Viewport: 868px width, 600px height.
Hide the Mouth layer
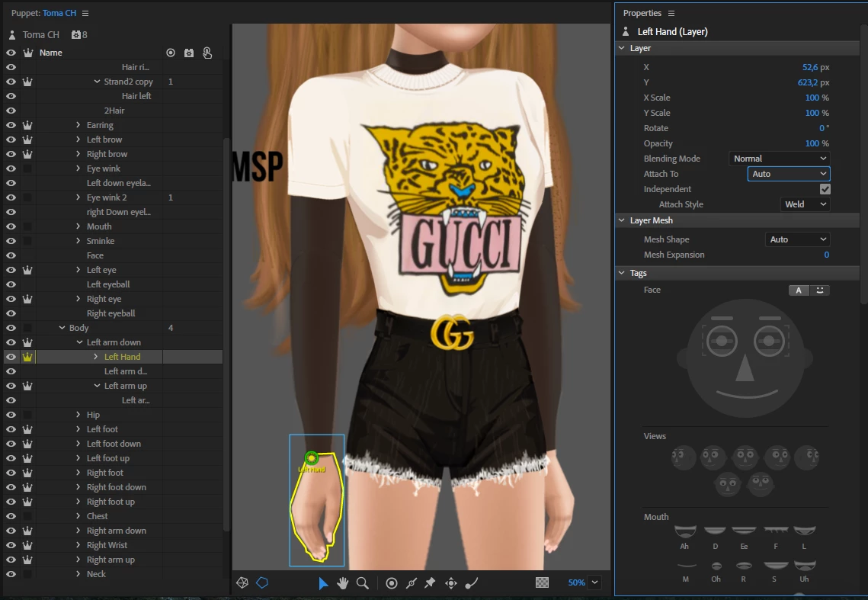click(11, 226)
